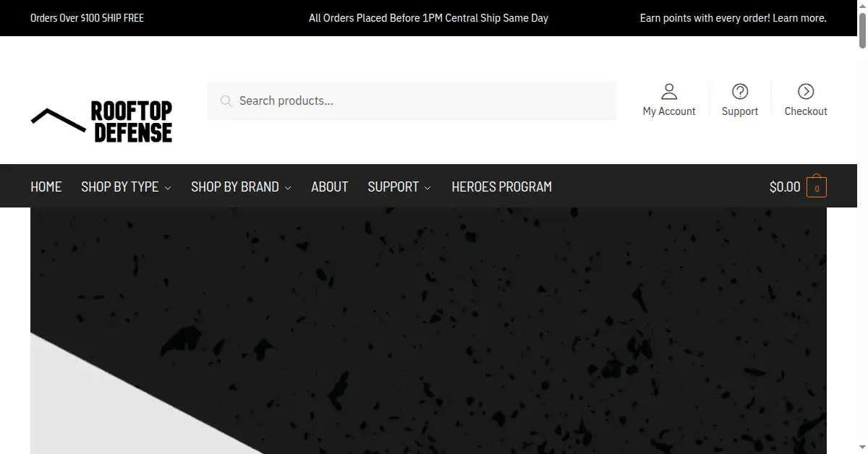Click the search magnifier icon
The width and height of the screenshot is (868, 454).
(x=226, y=100)
